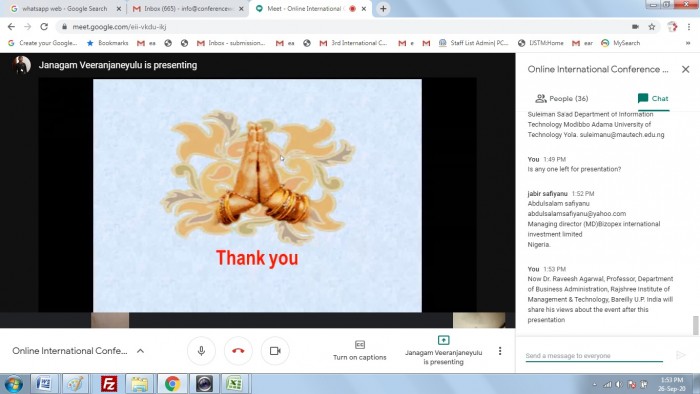Click the Send a message to everyone field

click(x=594, y=356)
